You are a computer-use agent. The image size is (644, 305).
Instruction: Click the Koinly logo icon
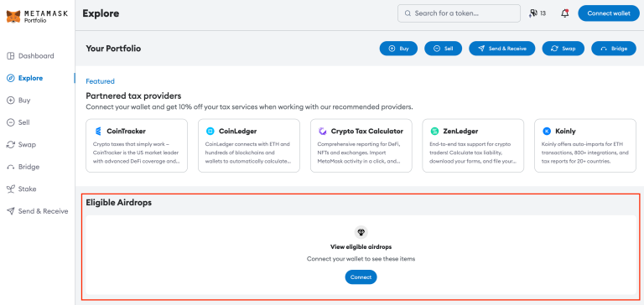tap(547, 132)
